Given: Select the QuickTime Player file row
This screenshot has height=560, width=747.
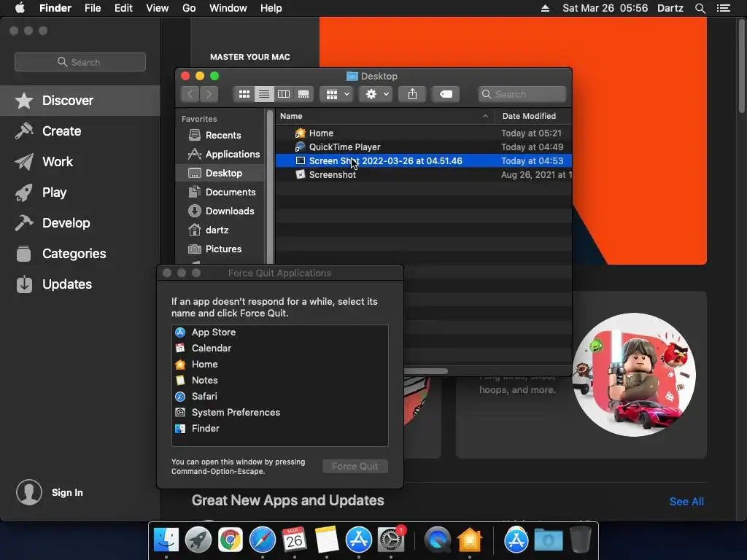Looking at the screenshot, I should (x=424, y=147).
